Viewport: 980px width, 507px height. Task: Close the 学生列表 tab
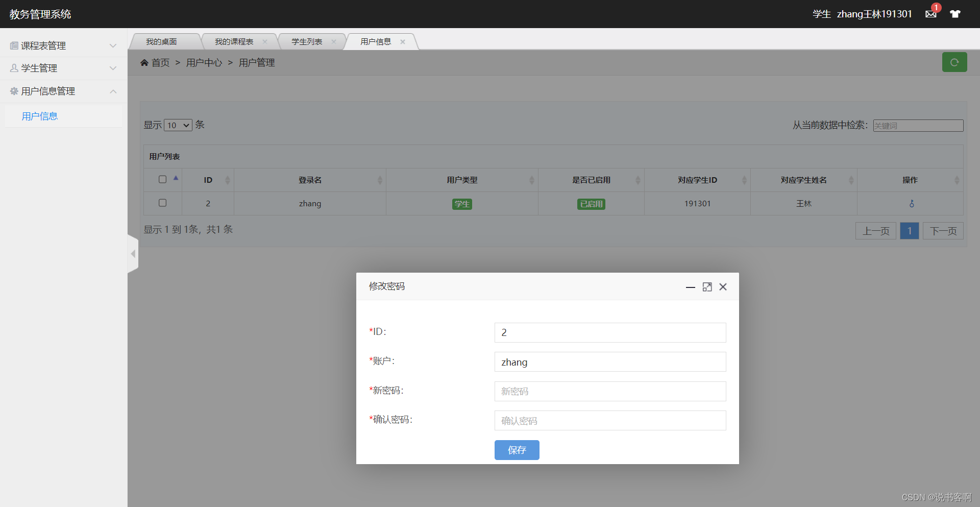click(334, 42)
